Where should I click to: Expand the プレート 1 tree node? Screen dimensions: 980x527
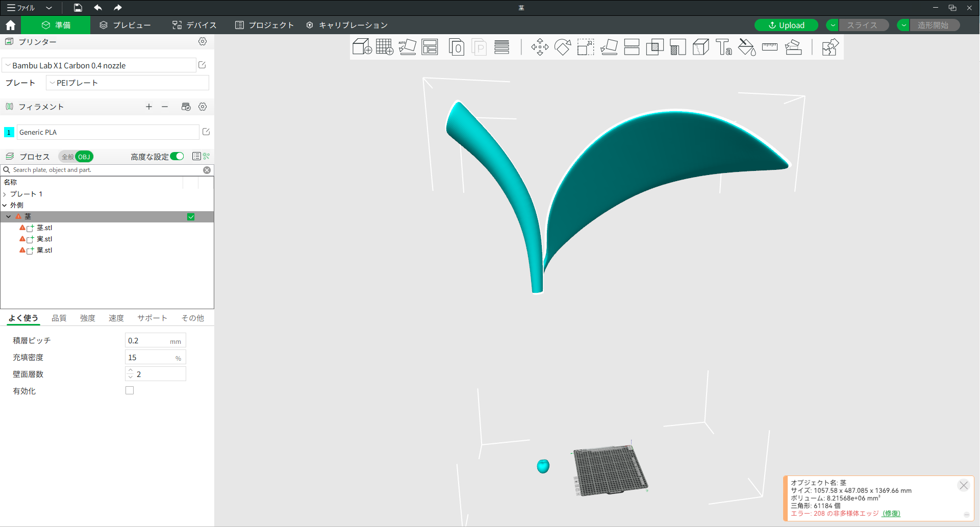tap(5, 194)
